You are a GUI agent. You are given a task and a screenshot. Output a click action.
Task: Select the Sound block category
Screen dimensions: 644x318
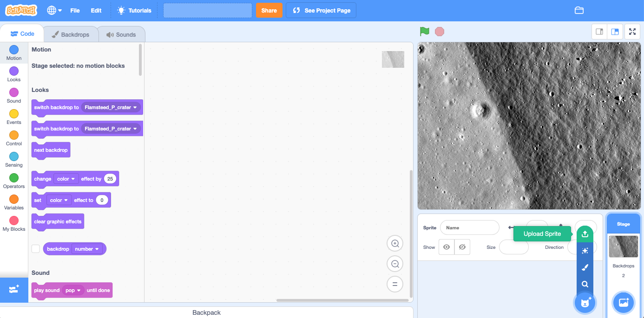(14, 96)
